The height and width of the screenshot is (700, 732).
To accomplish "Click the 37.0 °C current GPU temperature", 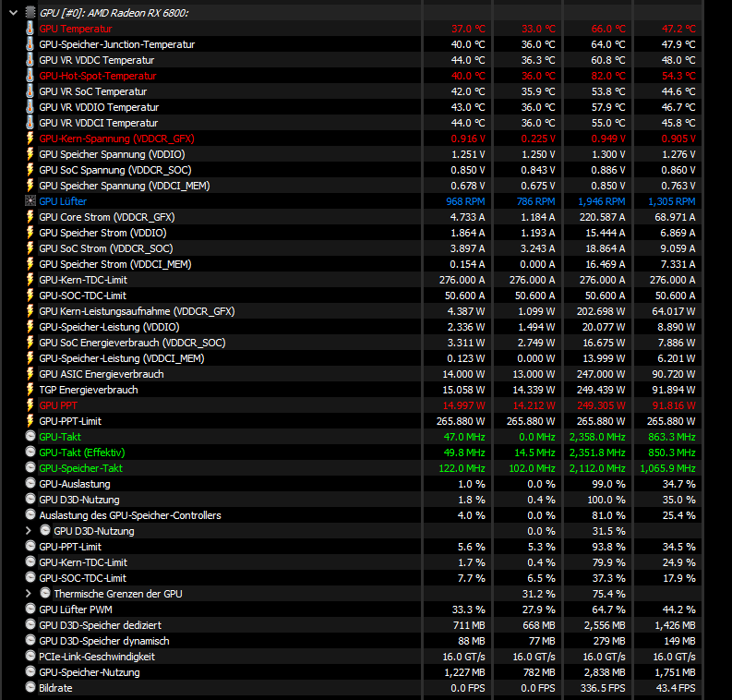I will [x=468, y=29].
